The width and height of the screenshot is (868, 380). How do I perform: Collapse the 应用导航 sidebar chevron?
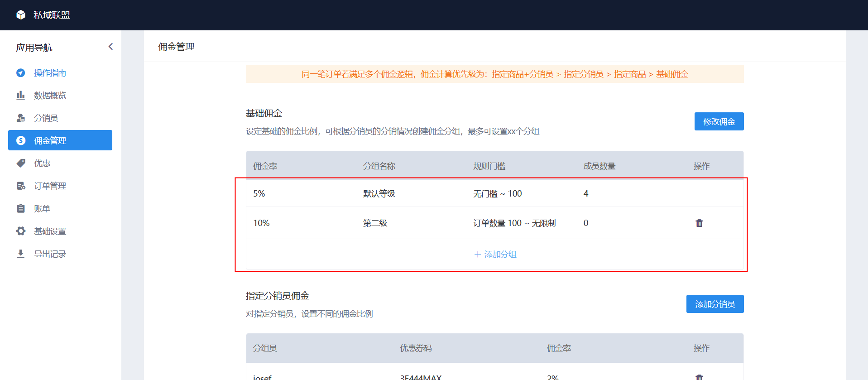point(110,47)
